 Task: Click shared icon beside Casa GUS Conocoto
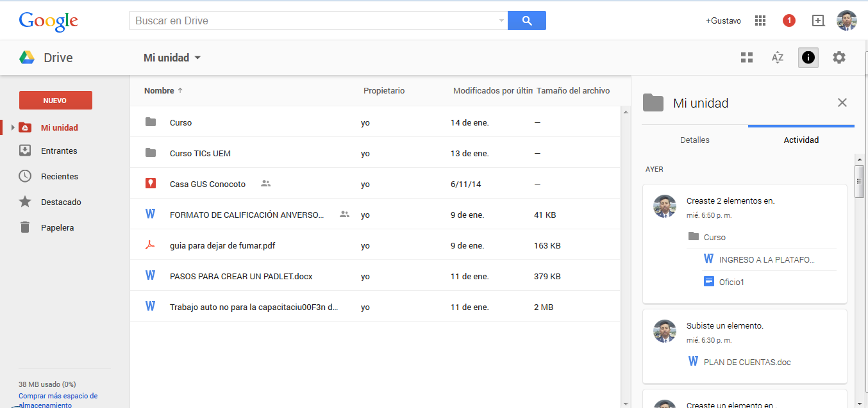265,183
